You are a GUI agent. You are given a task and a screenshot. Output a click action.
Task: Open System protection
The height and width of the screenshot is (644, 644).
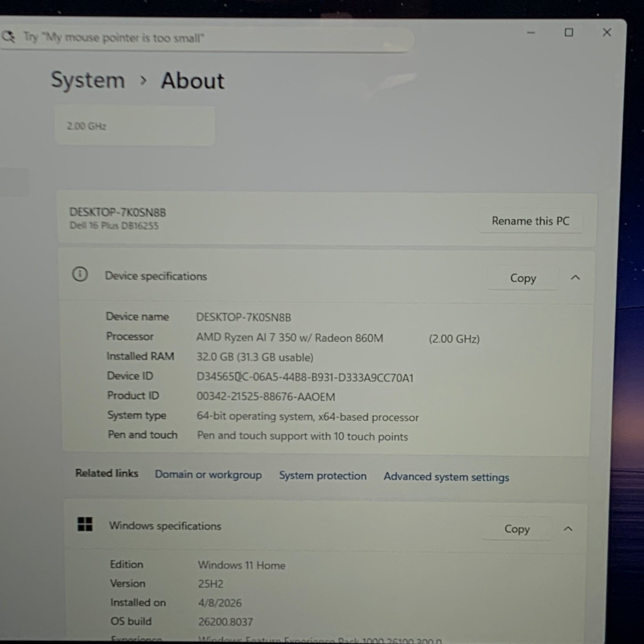[323, 476]
